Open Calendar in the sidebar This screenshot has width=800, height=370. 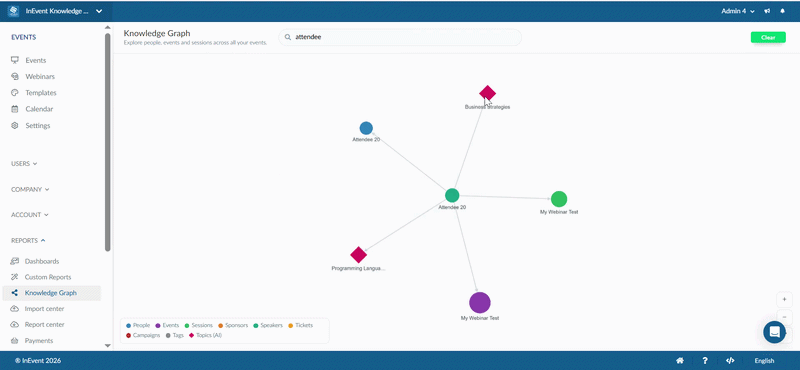click(39, 109)
